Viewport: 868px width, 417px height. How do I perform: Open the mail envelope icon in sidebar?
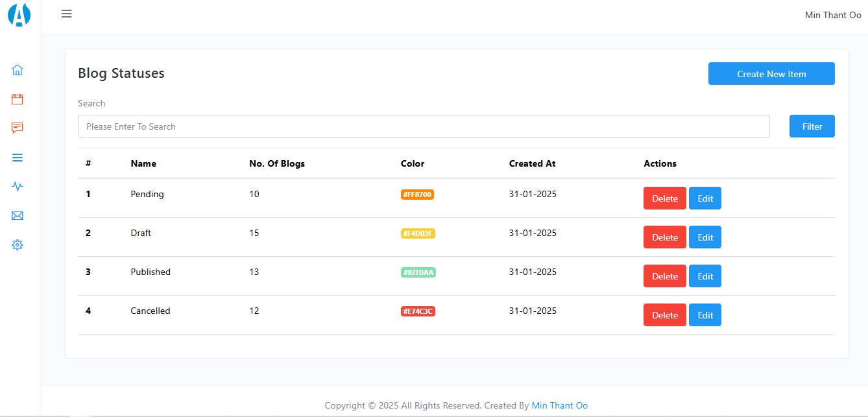coord(18,216)
